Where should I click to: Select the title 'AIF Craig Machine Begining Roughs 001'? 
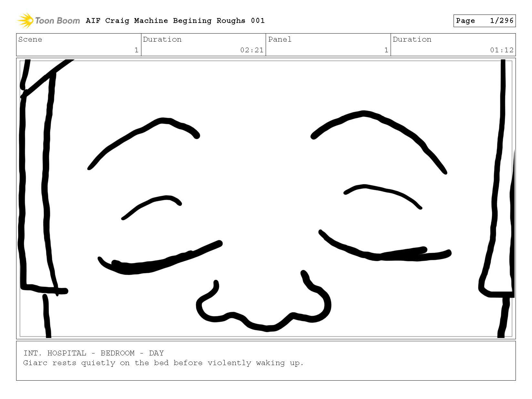175,21
